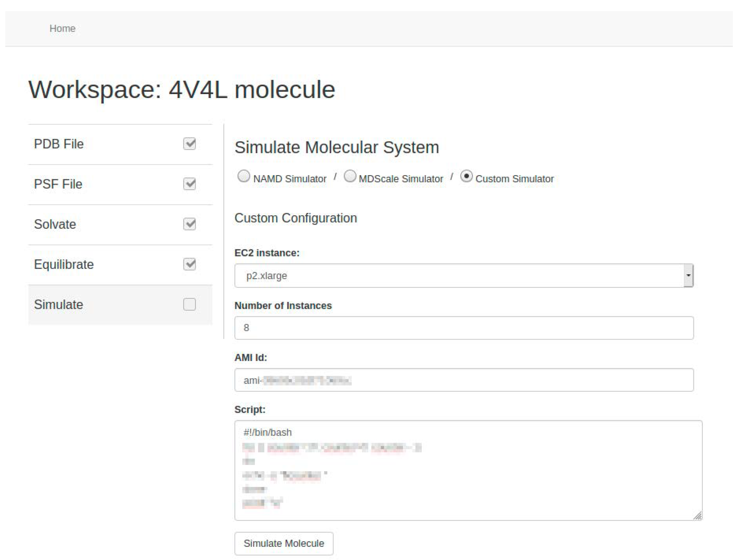
Task: Open the EC2 instance dropdown arrow
Action: point(688,276)
